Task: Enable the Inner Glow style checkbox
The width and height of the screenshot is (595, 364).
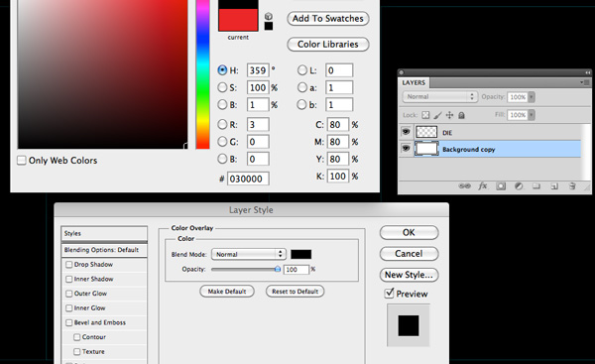Action: 69,307
